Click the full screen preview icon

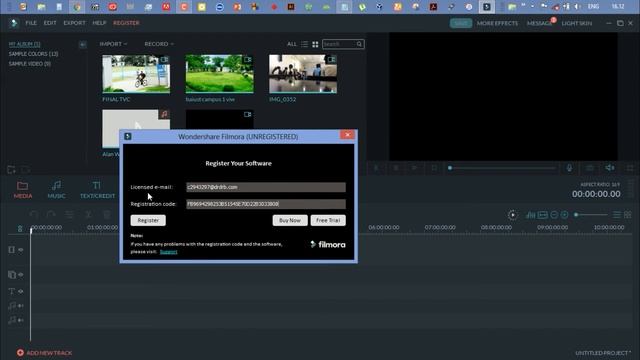pyautogui.click(x=630, y=168)
